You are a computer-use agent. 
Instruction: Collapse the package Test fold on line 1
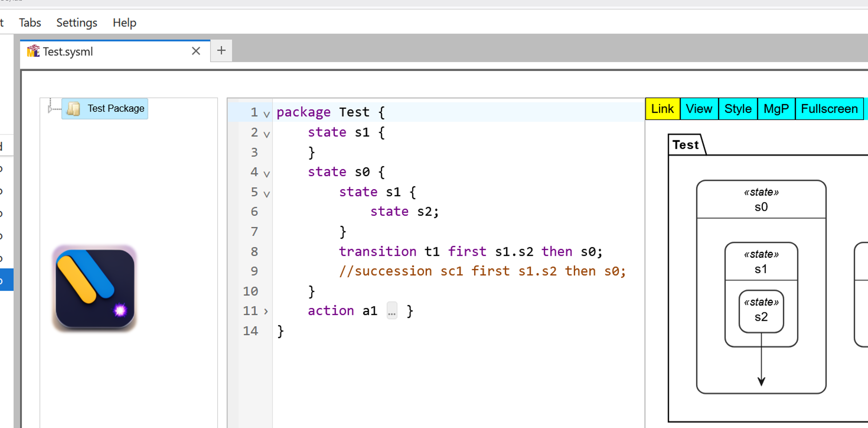point(267,114)
